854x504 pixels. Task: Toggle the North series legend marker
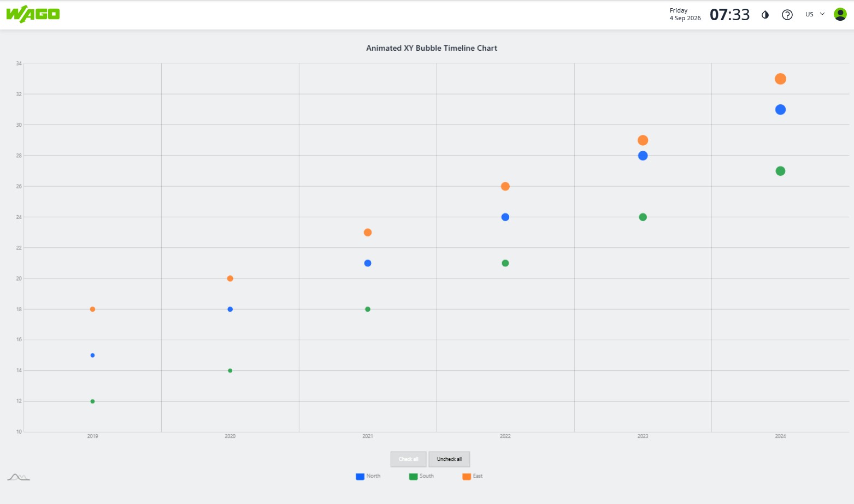[x=360, y=476]
